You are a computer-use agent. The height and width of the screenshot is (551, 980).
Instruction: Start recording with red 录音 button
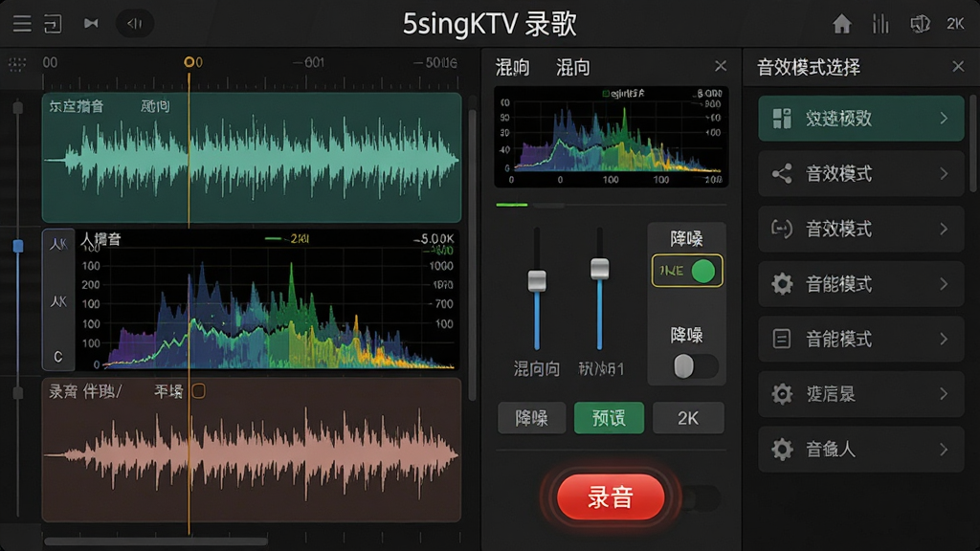point(611,497)
